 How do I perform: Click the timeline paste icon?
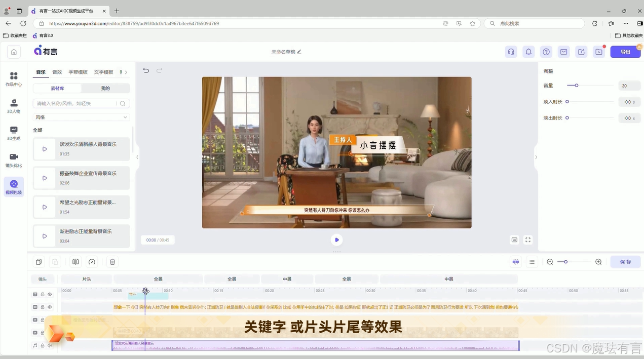[x=55, y=262]
